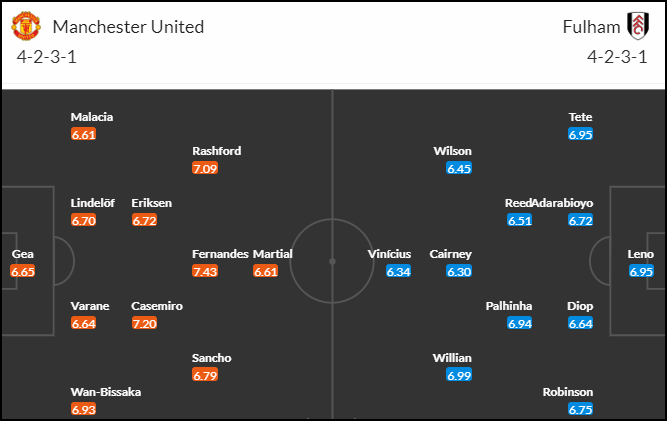Select Rashford's 7.09 rating badge
The image size is (667, 421).
[205, 168]
